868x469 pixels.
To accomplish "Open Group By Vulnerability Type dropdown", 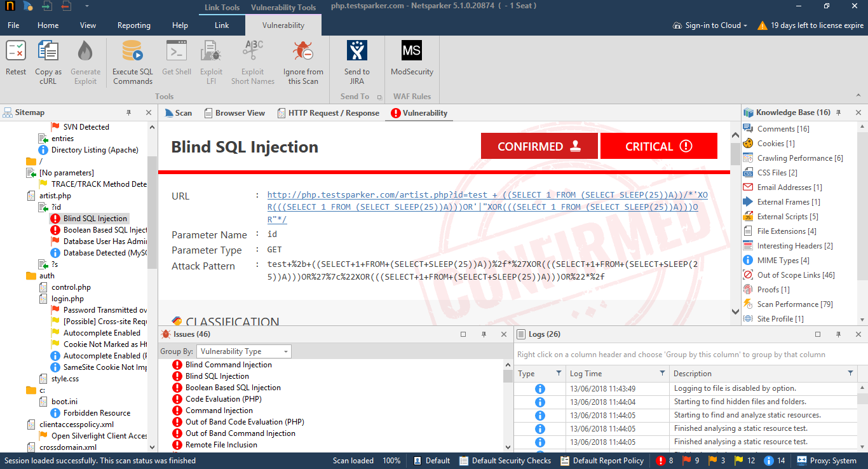I will pyautogui.click(x=243, y=351).
